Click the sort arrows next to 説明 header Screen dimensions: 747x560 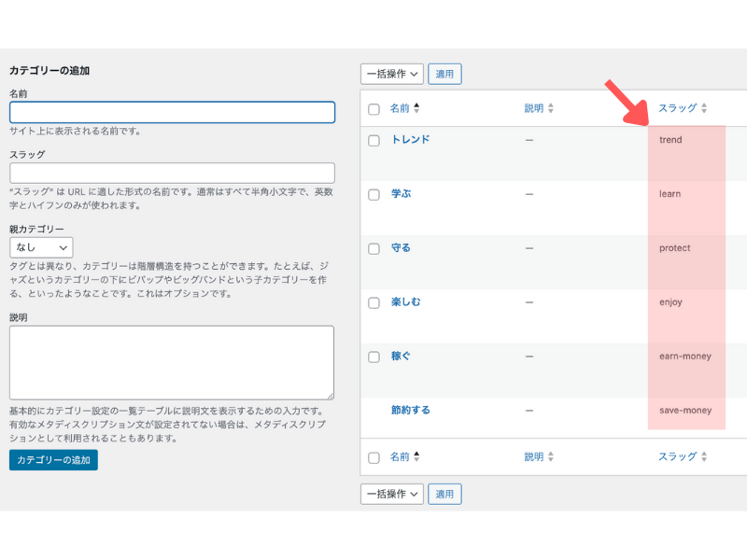coord(551,108)
